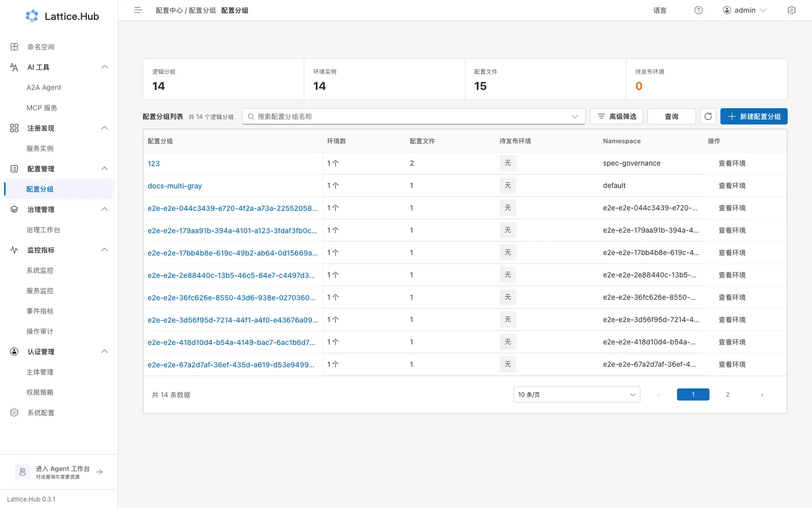
Task: Click the admin user avatar icon
Action: (727, 10)
